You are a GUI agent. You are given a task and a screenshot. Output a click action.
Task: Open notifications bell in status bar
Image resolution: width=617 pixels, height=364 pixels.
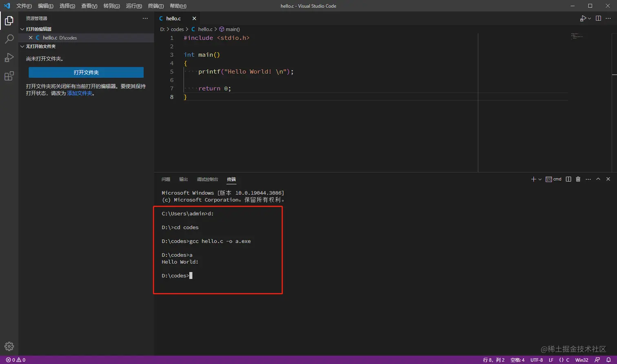(x=608, y=360)
